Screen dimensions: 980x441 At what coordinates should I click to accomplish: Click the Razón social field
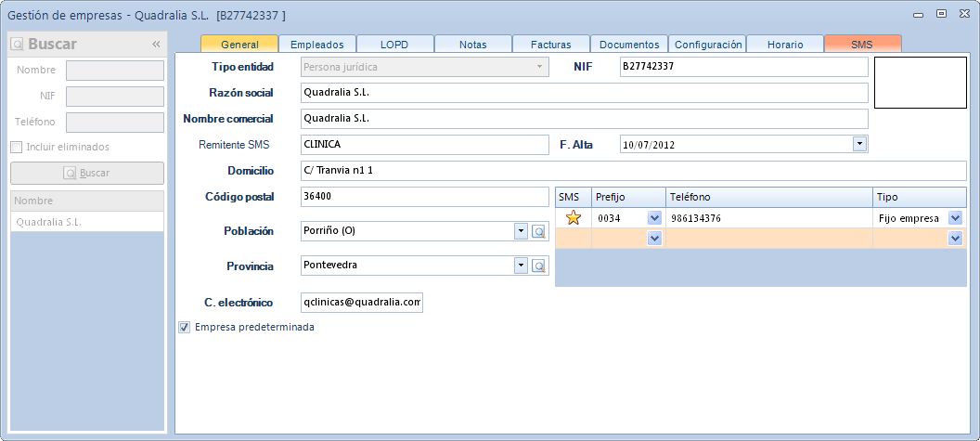point(585,93)
